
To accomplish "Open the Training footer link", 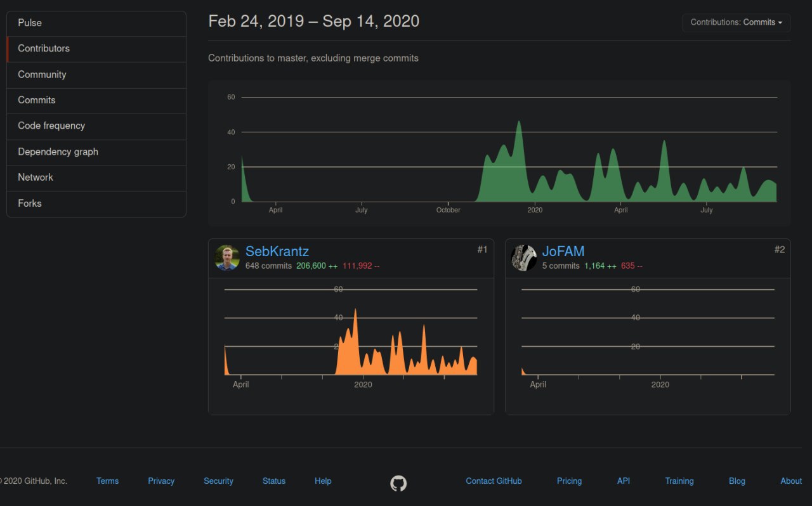I will pos(679,481).
